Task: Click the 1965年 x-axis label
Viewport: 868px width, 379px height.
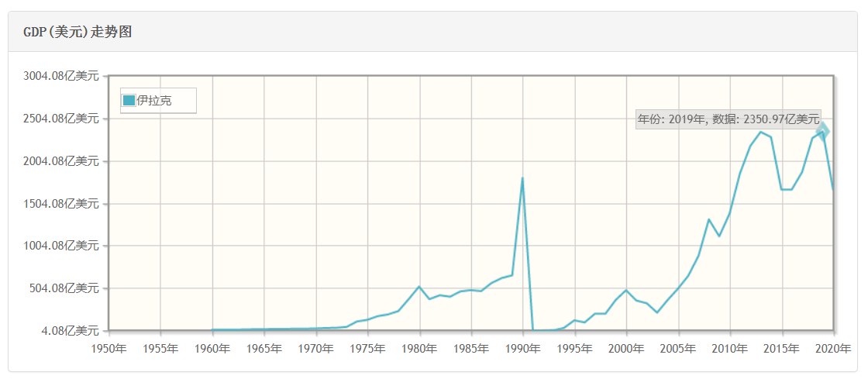Action: pos(264,349)
